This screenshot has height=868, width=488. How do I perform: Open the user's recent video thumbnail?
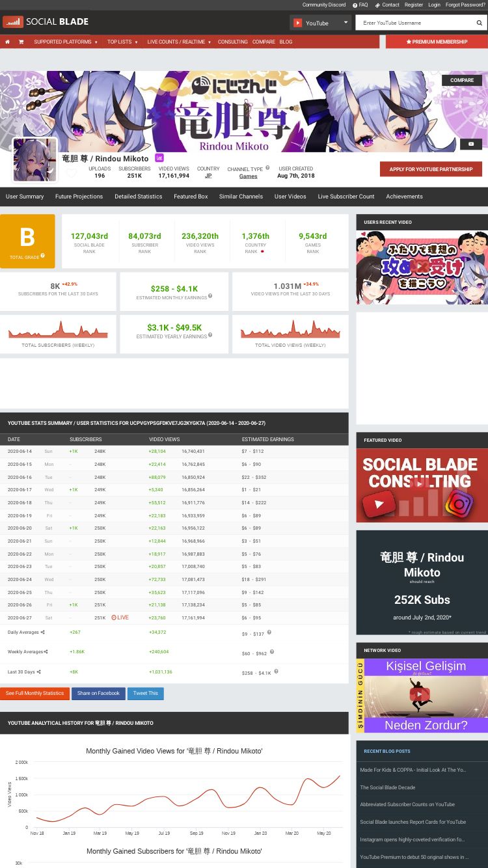(422, 267)
